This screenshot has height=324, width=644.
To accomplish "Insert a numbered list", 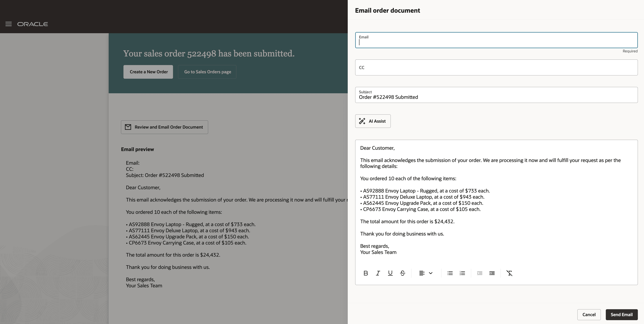I will [462, 273].
